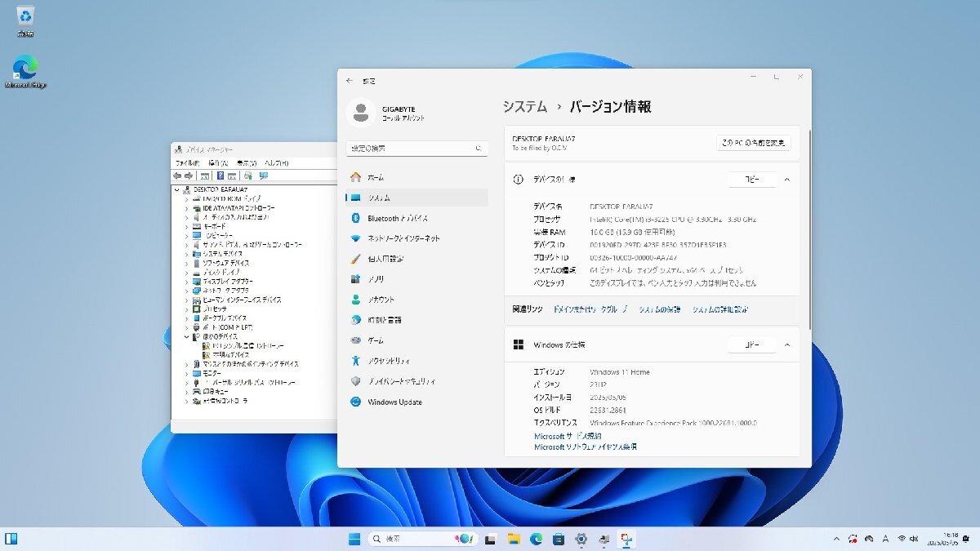Screen dimensions: 980x551
Task: Click Forward arrow in Device Manager toolbar
Action: tap(188, 176)
